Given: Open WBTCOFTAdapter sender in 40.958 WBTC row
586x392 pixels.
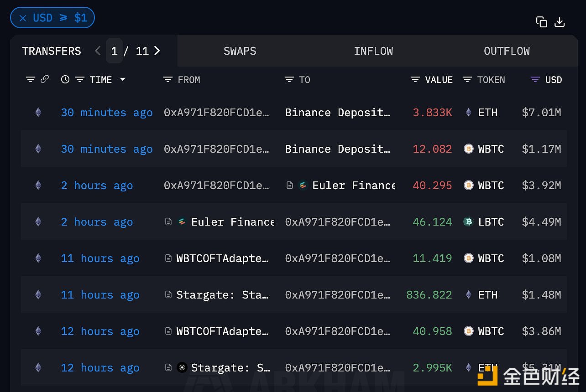Looking at the screenshot, I should (x=223, y=331).
